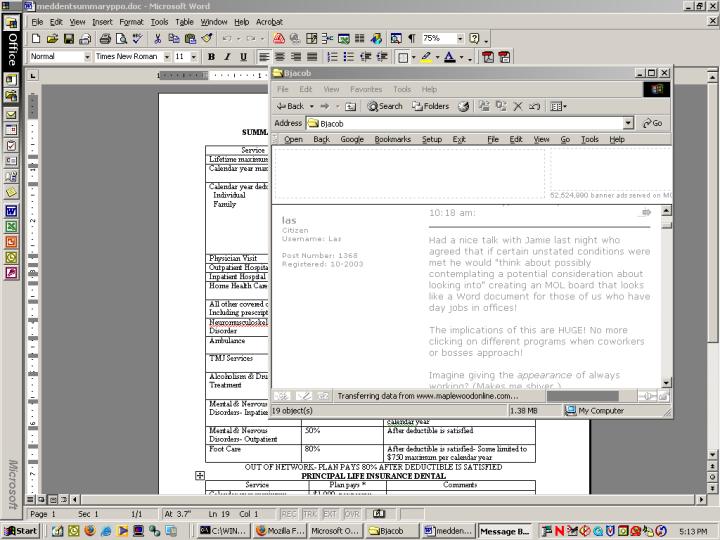Viewport: 720px width, 540px height.
Task: Click the Windows Start button
Action: (x=21, y=531)
